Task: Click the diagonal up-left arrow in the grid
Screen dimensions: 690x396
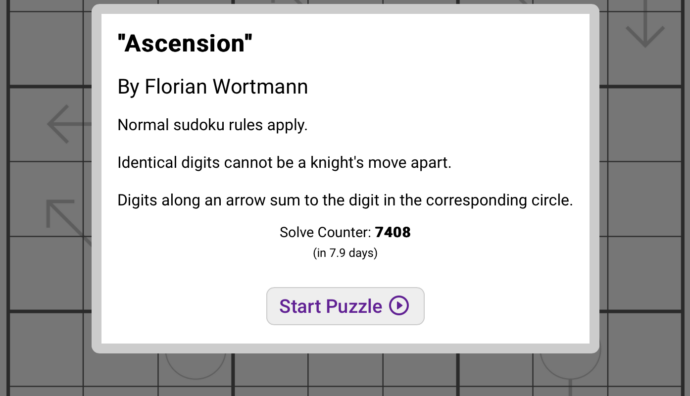Action: tap(69, 222)
